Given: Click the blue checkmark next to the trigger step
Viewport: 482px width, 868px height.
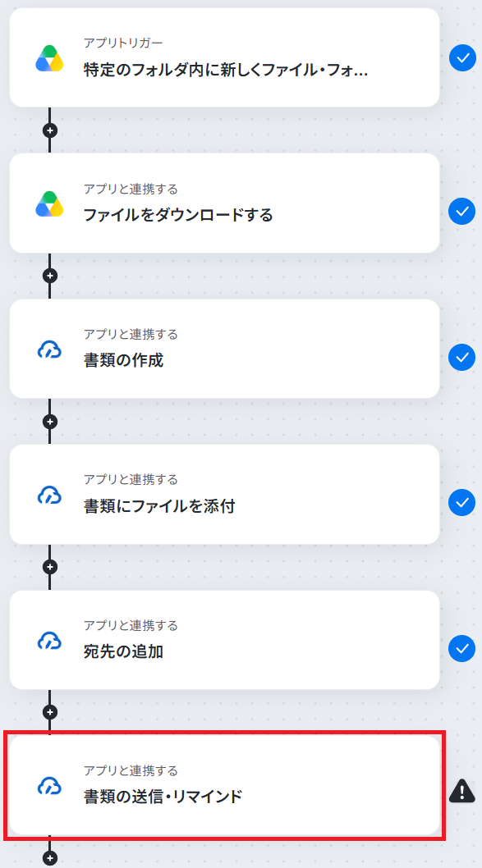Looking at the screenshot, I should [462, 57].
